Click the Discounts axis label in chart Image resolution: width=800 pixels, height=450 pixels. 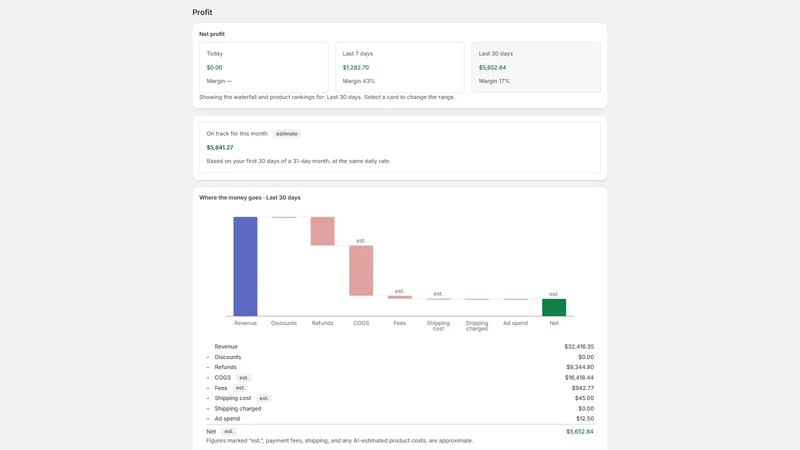(284, 323)
